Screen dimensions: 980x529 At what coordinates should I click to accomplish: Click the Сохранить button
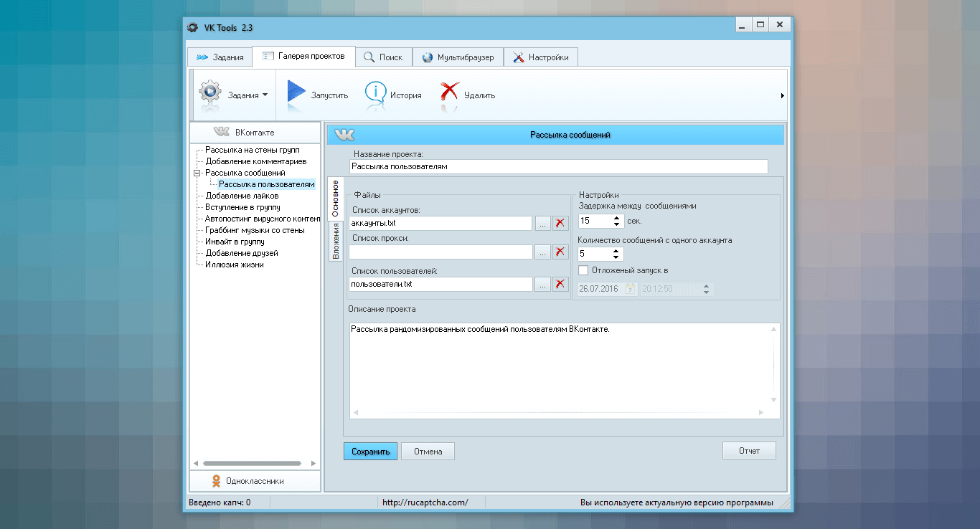point(370,452)
